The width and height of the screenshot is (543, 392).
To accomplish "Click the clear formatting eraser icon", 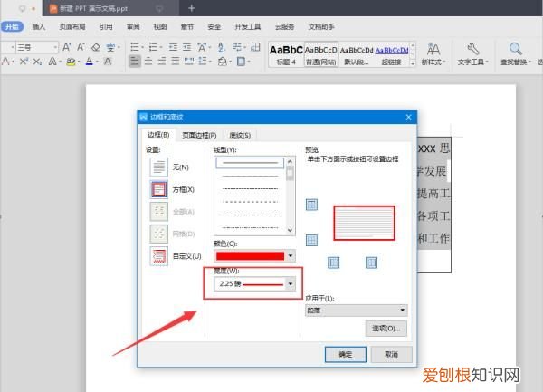I will point(96,47).
